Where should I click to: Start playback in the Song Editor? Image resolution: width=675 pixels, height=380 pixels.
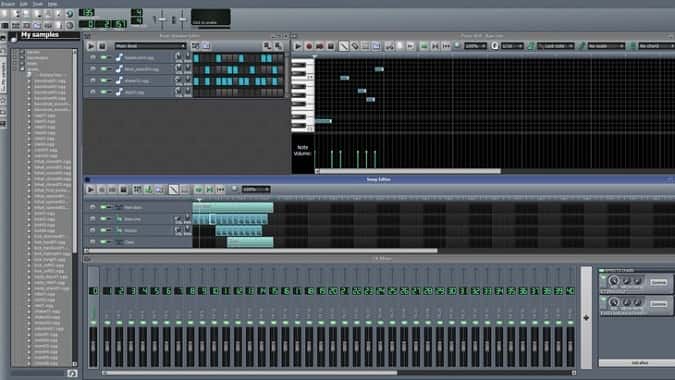[91, 189]
